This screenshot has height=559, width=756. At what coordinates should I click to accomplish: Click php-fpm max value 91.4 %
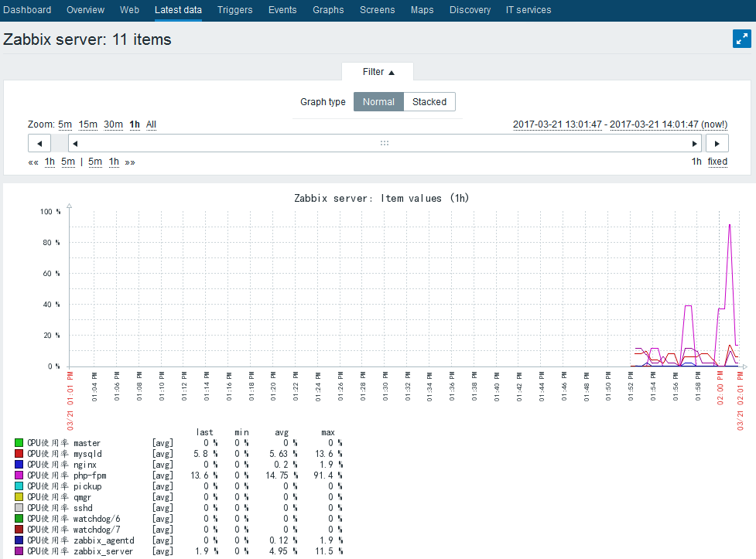click(x=328, y=475)
